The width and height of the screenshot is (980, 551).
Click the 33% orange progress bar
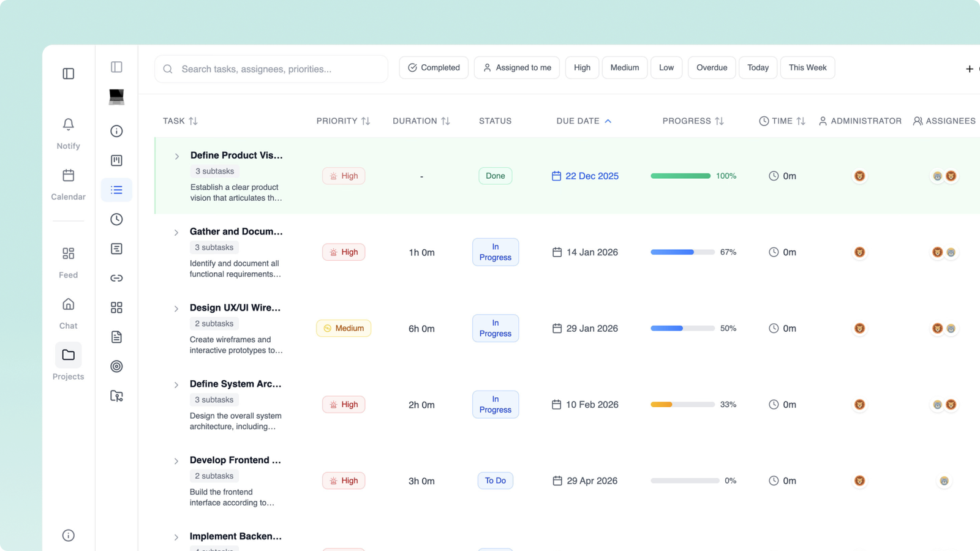point(682,405)
